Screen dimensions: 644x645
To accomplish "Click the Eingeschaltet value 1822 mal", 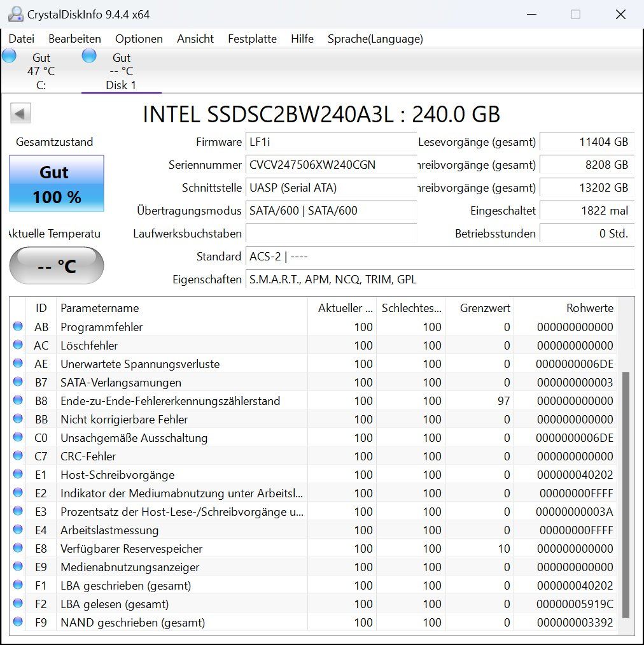I will tap(587, 211).
